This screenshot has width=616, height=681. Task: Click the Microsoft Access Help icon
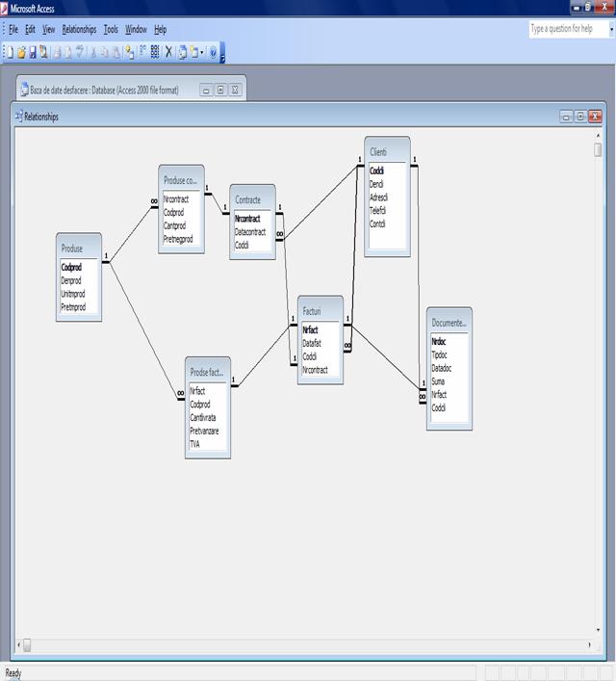point(213,52)
